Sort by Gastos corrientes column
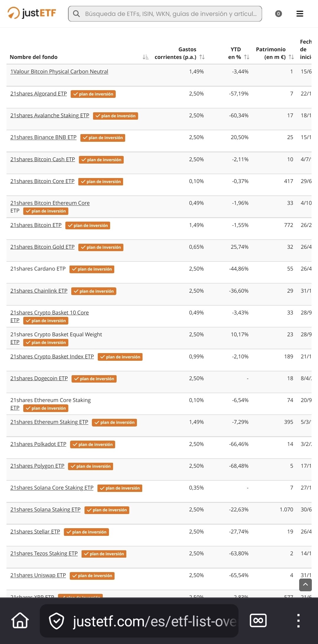Image resolution: width=318 pixels, height=644 pixels. 202,57
